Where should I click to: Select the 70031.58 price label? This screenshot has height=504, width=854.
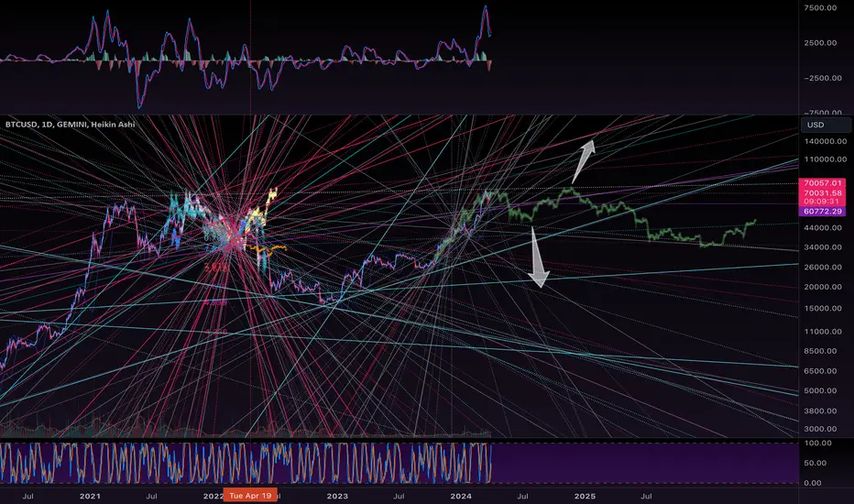(823, 192)
